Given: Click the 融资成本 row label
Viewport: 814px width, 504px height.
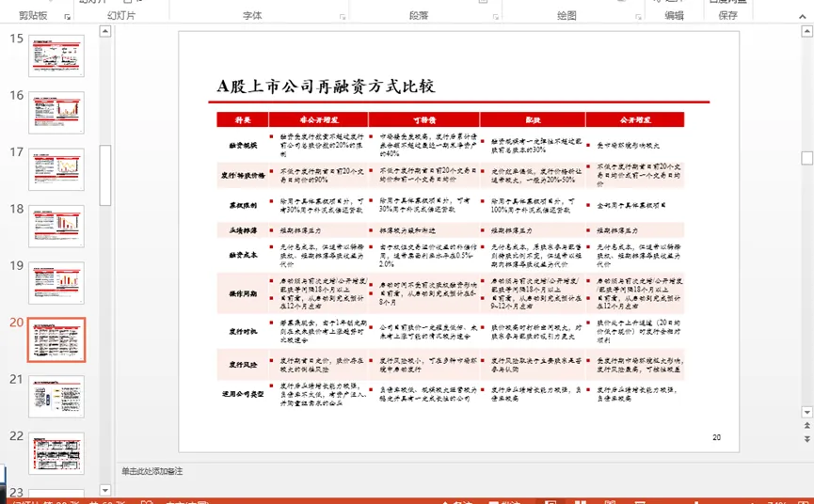Looking at the screenshot, I should (x=243, y=255).
